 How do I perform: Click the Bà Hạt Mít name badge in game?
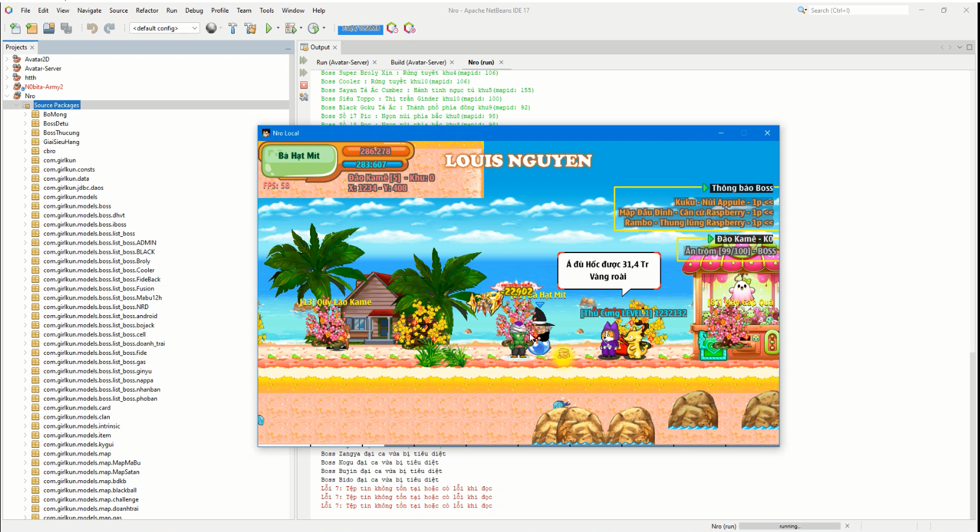[299, 155]
